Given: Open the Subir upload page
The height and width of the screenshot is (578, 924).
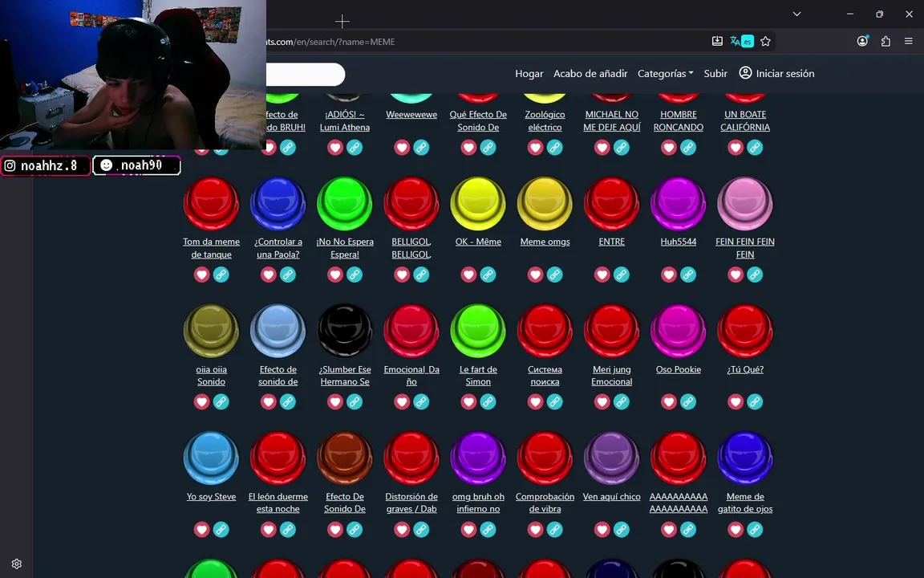Looking at the screenshot, I should 715,73.
